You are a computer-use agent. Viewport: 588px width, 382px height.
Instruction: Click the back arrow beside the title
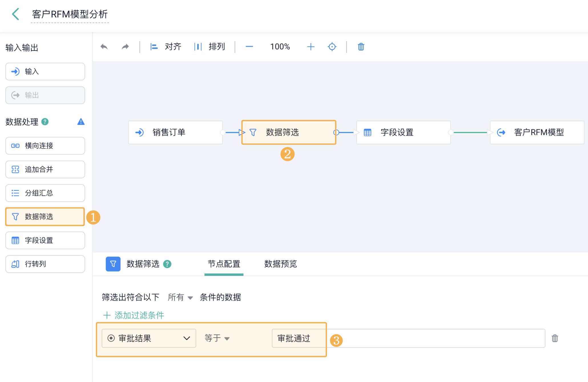pos(15,14)
